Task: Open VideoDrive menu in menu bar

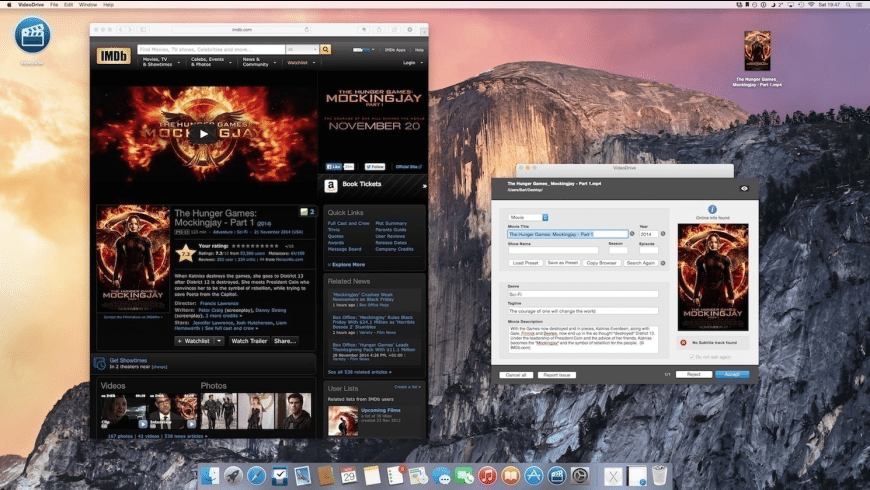Action: [31, 4]
